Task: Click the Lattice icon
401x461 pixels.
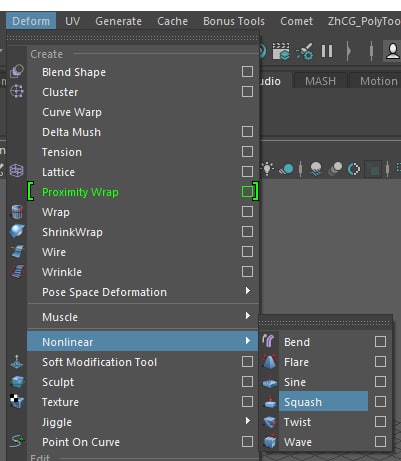Action: [x=17, y=171]
